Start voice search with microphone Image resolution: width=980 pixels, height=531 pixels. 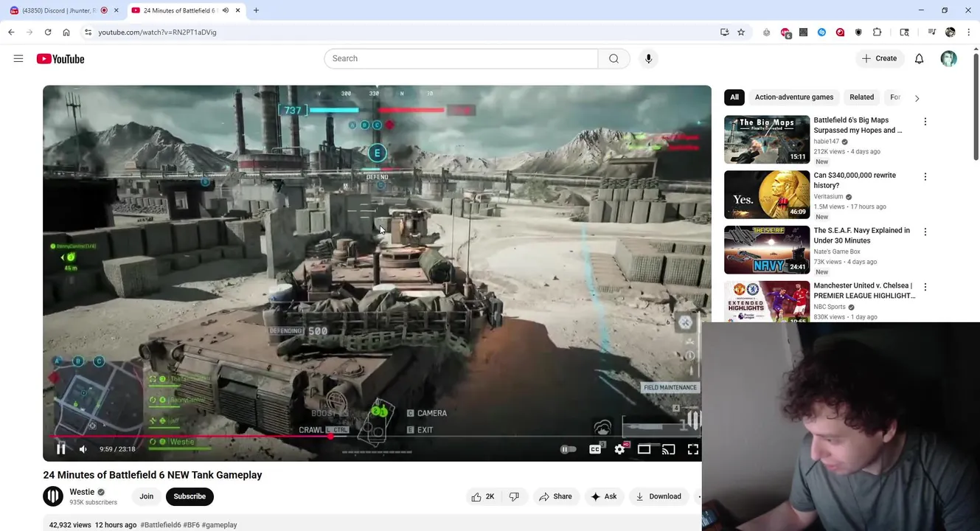tap(649, 58)
